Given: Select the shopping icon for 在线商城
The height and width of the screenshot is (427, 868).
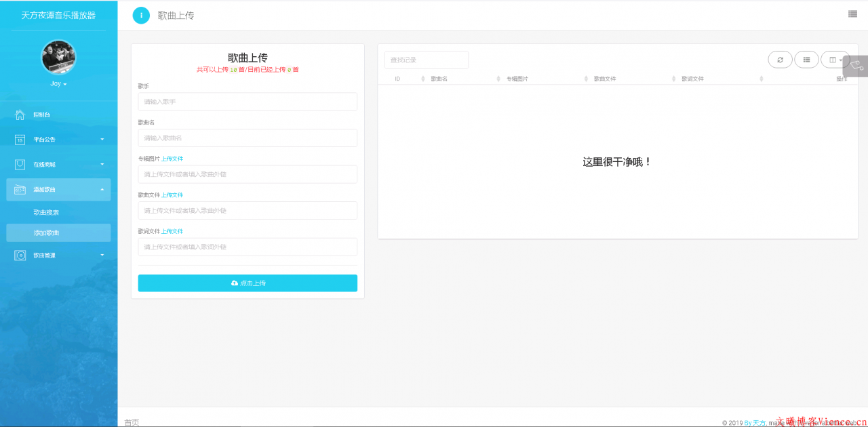Looking at the screenshot, I should (x=20, y=164).
